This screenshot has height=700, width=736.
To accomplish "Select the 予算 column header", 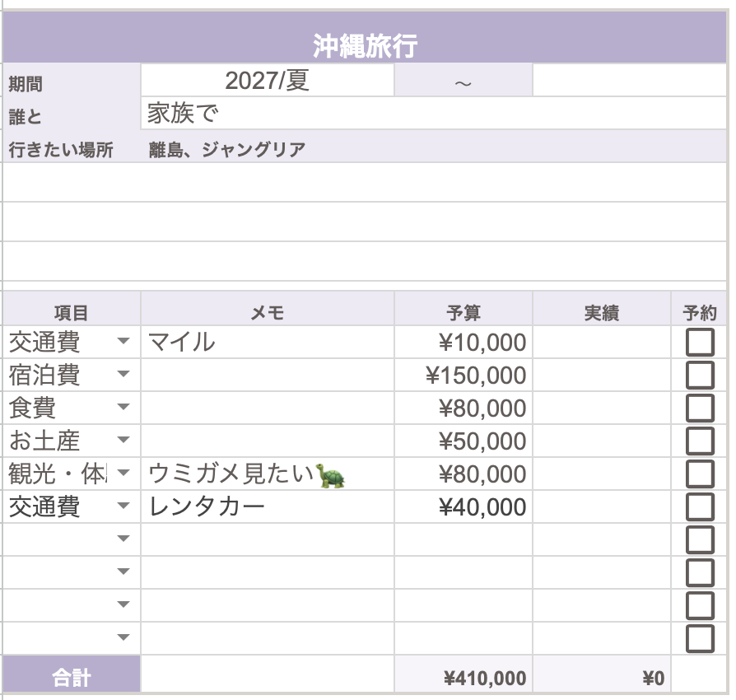I will pyautogui.click(x=463, y=309).
